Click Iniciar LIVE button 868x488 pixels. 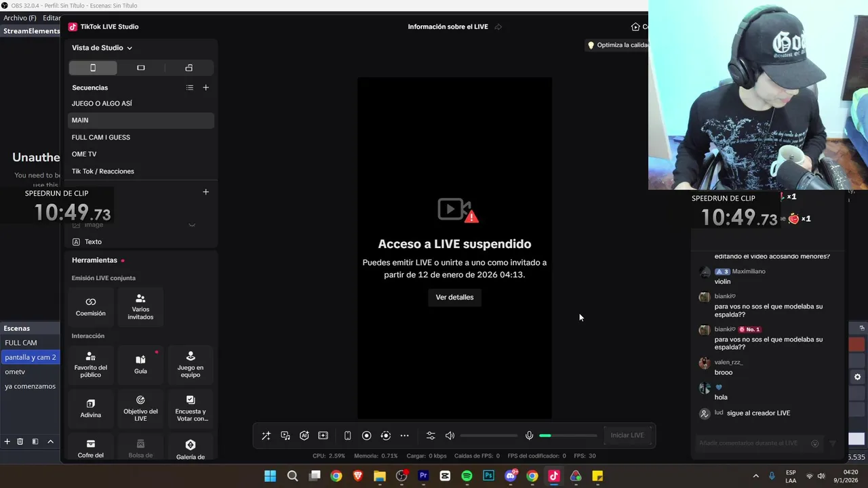pos(627,435)
